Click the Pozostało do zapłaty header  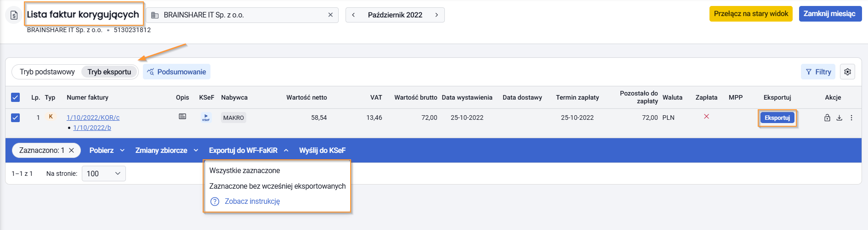pos(639,97)
